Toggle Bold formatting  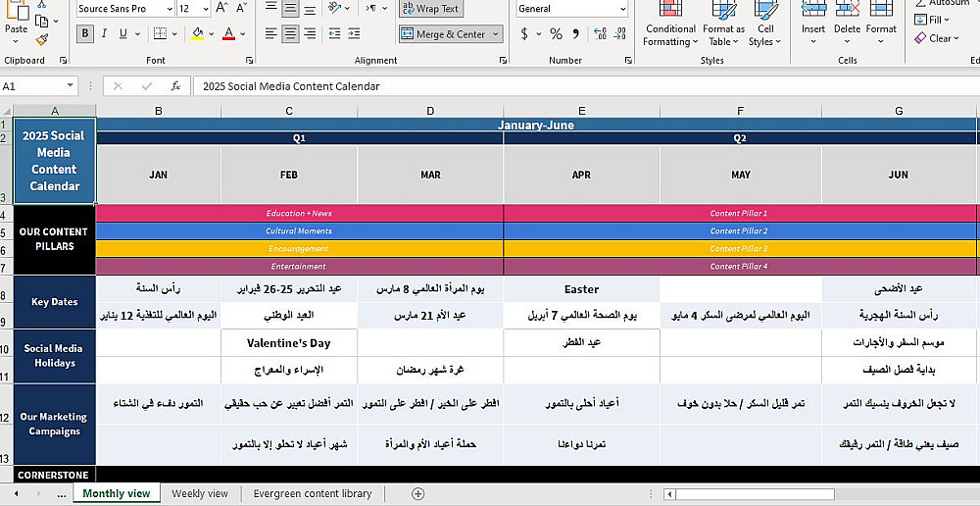click(85, 33)
